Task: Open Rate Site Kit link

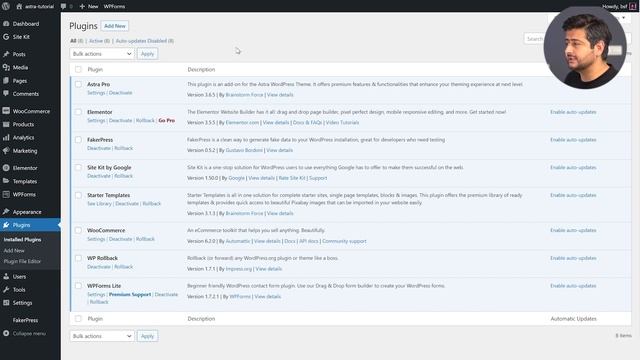Action: [292, 178]
